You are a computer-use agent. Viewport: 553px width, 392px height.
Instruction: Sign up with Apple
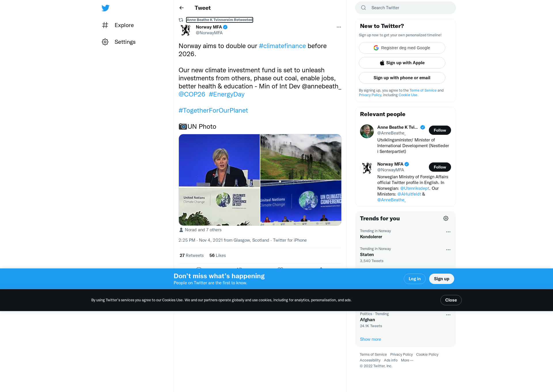click(x=402, y=63)
